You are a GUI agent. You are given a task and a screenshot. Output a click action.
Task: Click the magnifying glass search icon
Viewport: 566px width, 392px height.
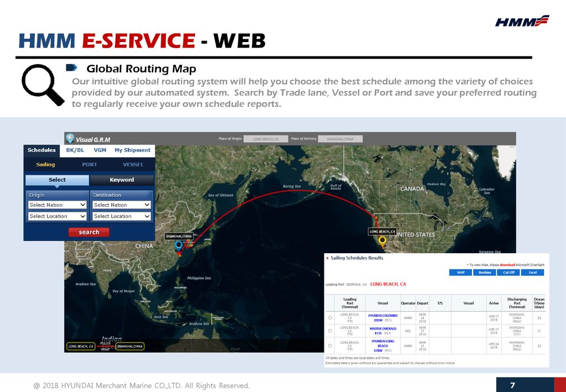click(43, 85)
